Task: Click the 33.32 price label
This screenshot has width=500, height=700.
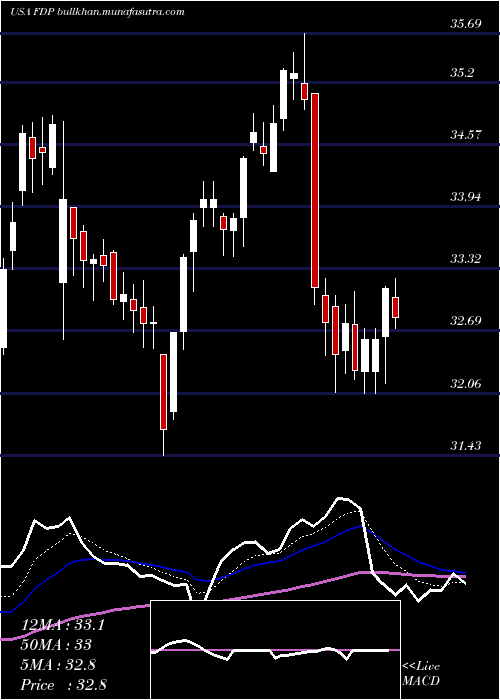Action: (465, 258)
